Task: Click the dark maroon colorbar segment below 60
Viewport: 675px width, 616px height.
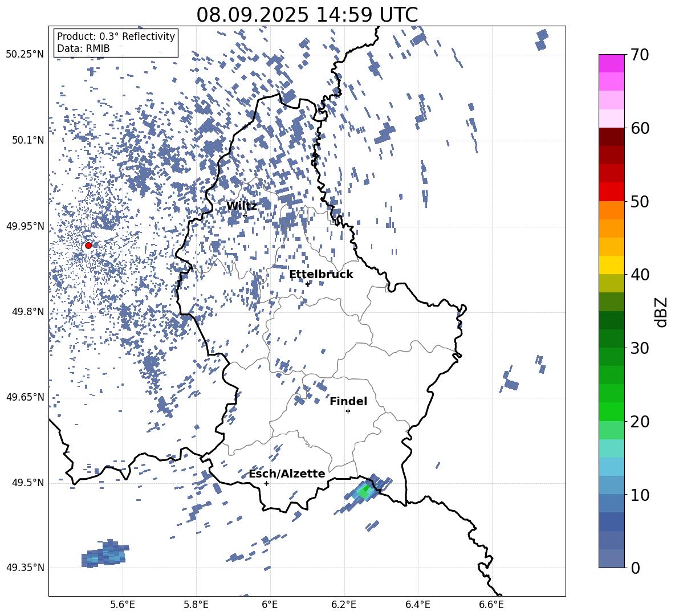Action: tap(611, 137)
